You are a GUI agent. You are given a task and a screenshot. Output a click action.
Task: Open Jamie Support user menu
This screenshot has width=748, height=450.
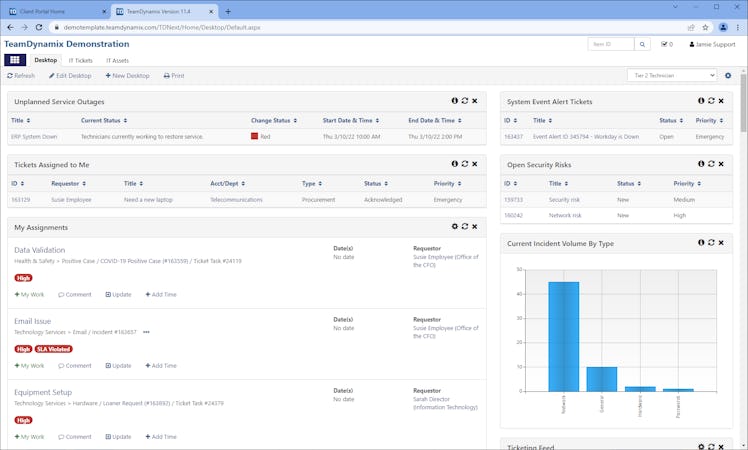(712, 44)
